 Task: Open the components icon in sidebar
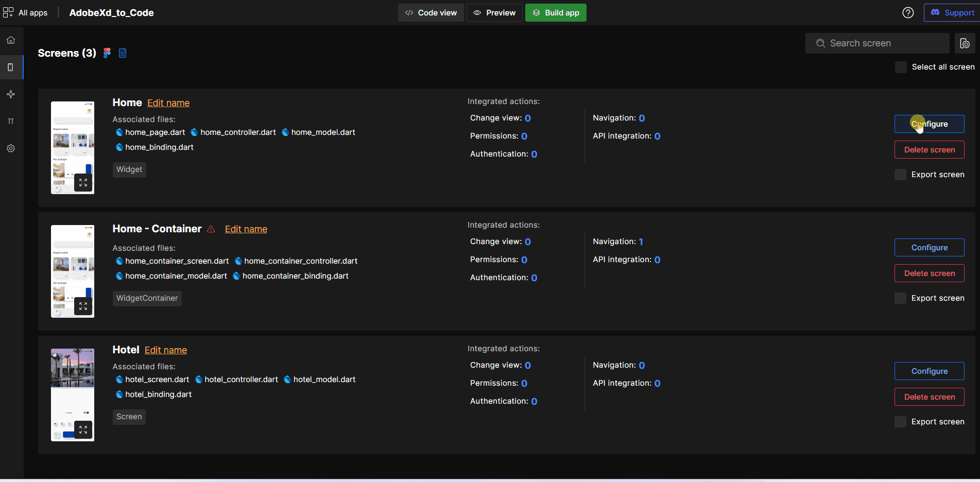pyautogui.click(x=11, y=94)
